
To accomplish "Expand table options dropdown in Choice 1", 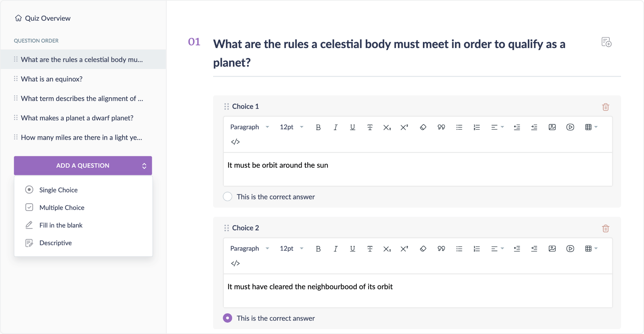I will [591, 127].
